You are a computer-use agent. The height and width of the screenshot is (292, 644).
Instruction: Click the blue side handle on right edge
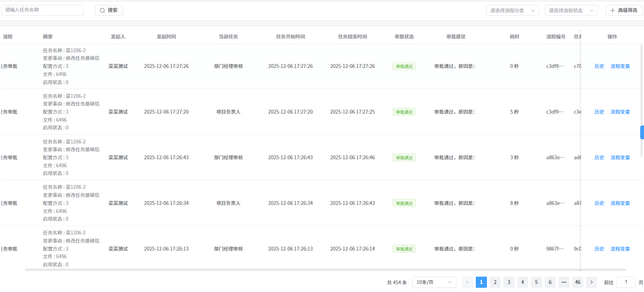tap(642, 132)
